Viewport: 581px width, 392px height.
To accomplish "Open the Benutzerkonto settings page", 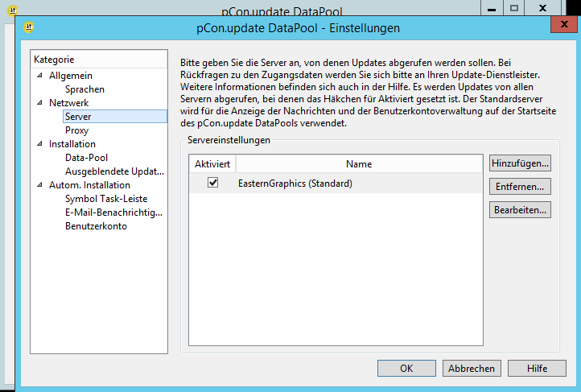I will coord(96,226).
